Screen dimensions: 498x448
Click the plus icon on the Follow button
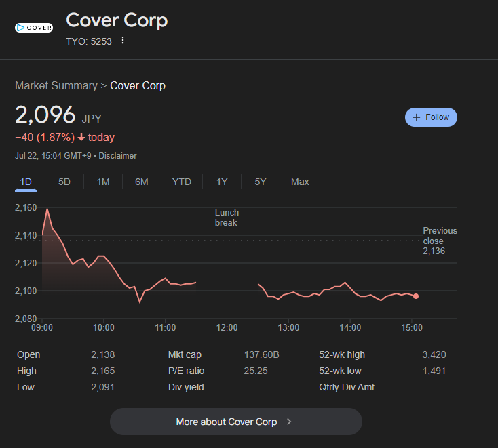point(417,117)
